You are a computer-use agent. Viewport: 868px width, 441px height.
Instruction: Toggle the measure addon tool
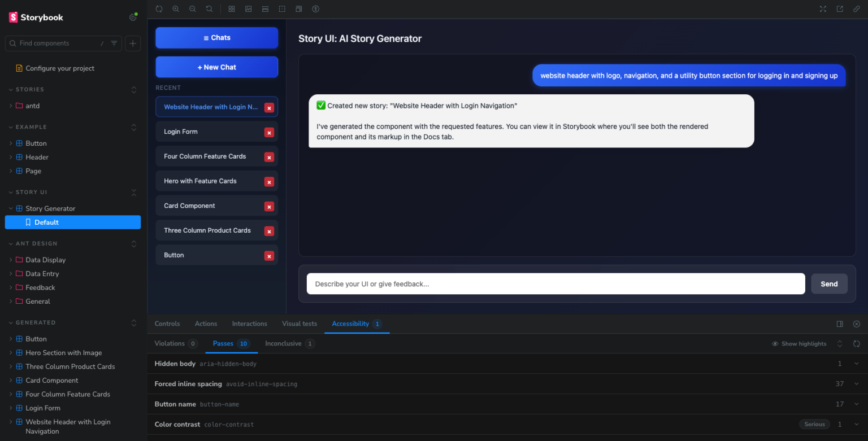click(265, 9)
